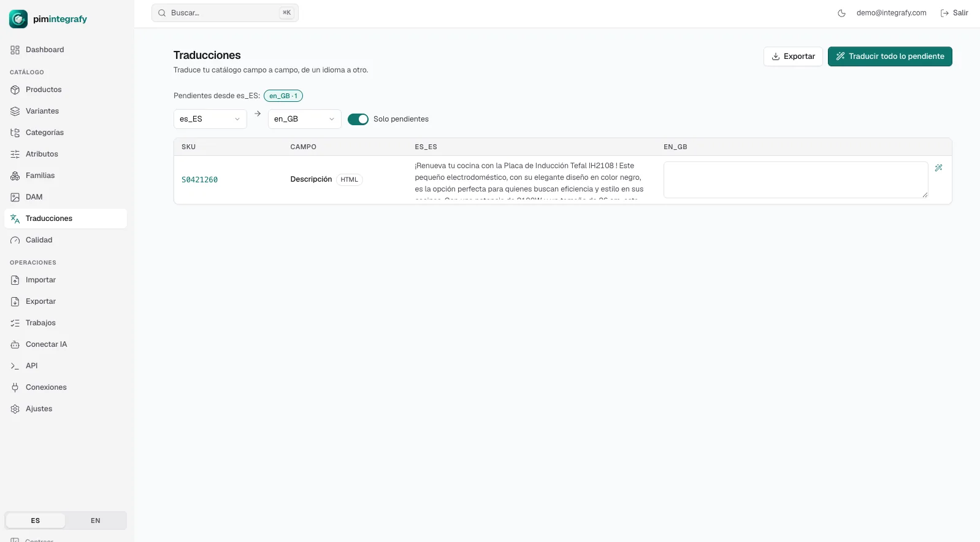Click the Traducciones page heading

pyautogui.click(x=207, y=55)
